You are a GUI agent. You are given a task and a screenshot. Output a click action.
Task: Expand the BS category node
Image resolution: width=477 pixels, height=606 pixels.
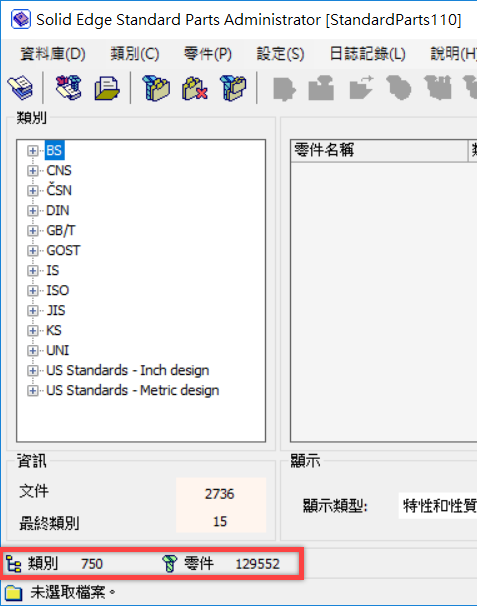point(33,150)
